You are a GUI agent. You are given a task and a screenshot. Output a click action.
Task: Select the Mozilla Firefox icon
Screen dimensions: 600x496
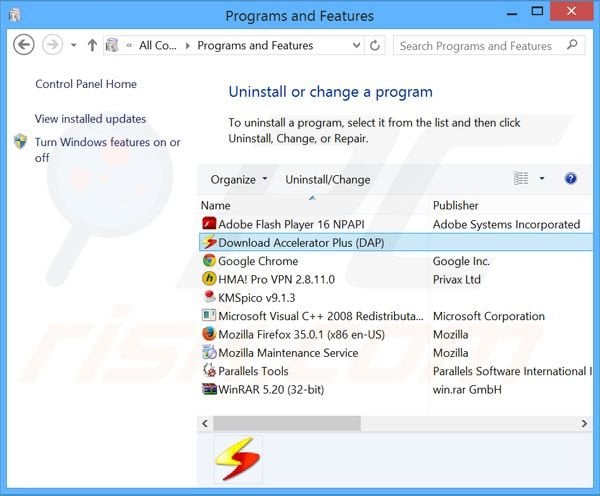[x=209, y=334]
